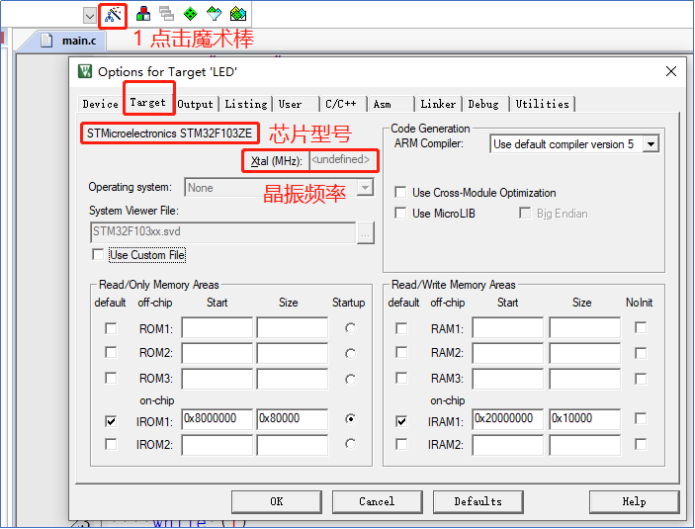The image size is (695, 529).
Task: Enable NoInit for IRAM1
Action: (x=640, y=418)
